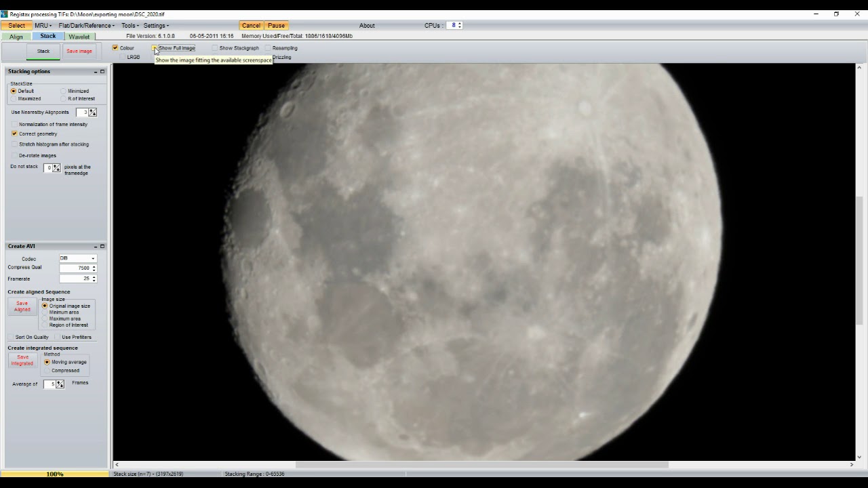The height and width of the screenshot is (488, 868).
Task: Enable Show Stackgraph checkbox
Action: click(x=215, y=48)
